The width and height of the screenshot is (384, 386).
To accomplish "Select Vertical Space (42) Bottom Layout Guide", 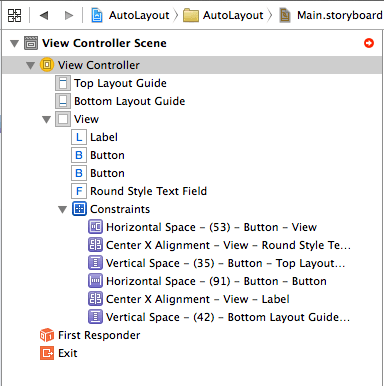I will point(228,317).
